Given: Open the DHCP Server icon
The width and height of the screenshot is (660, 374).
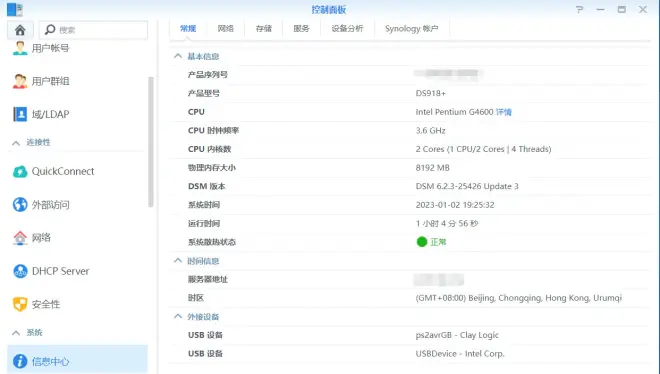Looking at the screenshot, I should pyautogui.click(x=20, y=271).
